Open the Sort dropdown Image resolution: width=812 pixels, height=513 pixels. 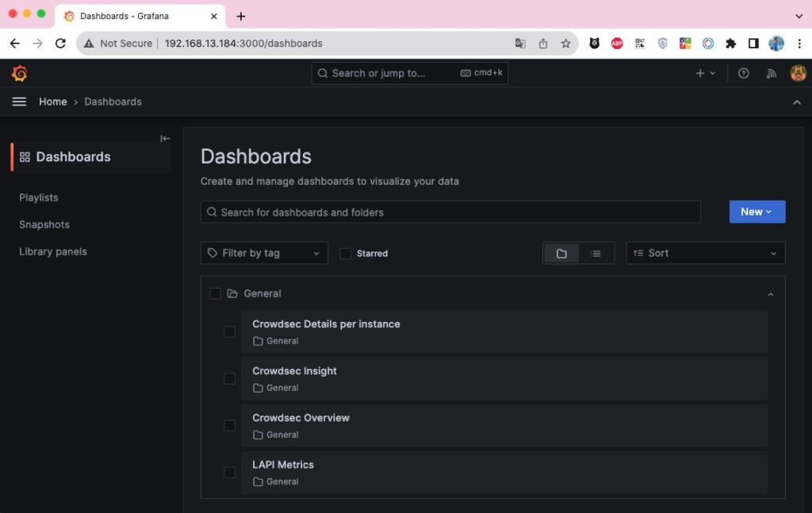click(x=705, y=253)
